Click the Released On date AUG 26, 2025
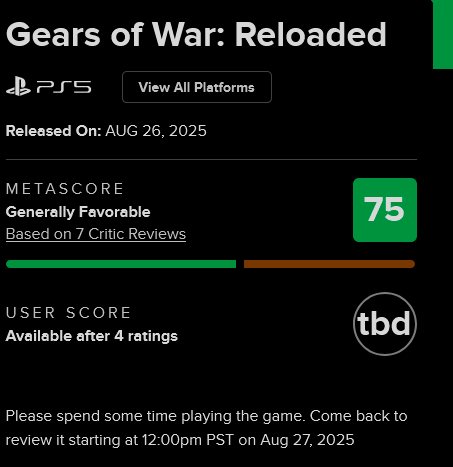This screenshot has width=453, height=467. pos(156,131)
